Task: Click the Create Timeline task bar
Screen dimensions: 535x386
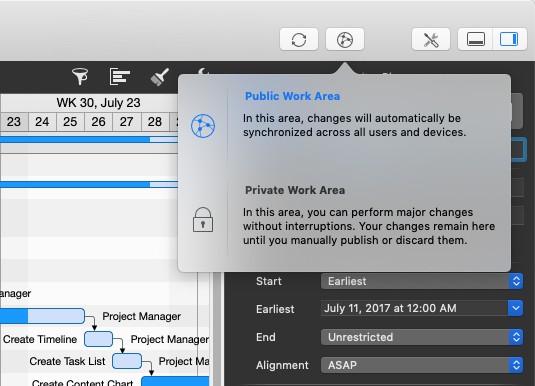Action: click(x=99, y=339)
